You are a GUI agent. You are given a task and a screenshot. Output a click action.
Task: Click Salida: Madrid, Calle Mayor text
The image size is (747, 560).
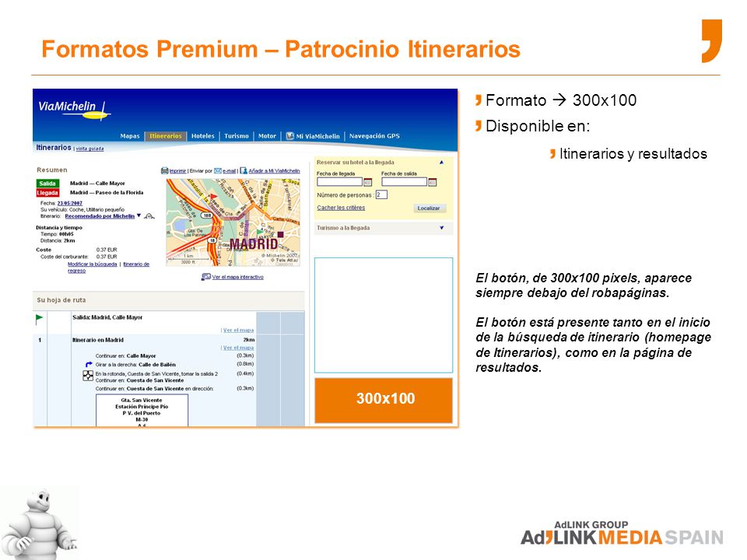coord(107,317)
